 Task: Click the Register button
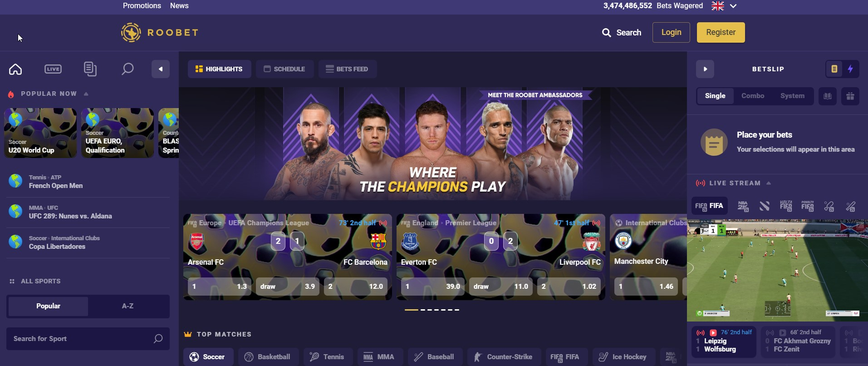(721, 32)
